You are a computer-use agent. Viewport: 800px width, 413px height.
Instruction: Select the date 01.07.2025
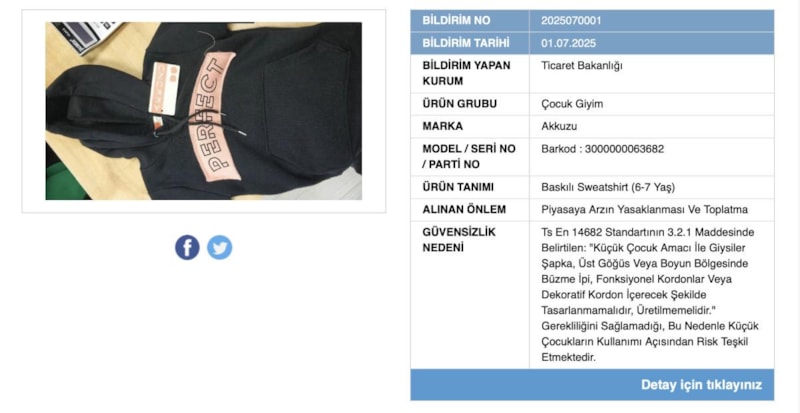pyautogui.click(x=568, y=43)
